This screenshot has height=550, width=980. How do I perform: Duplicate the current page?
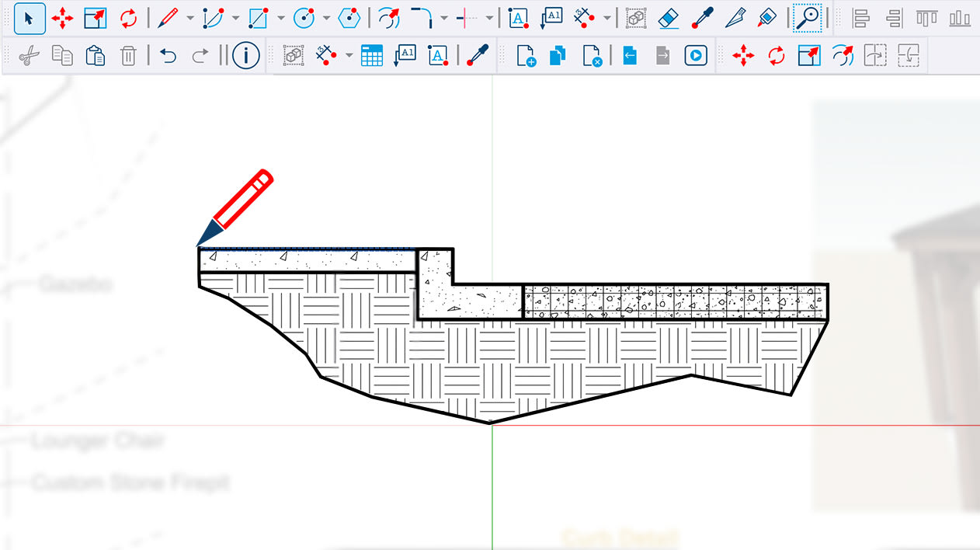point(558,56)
